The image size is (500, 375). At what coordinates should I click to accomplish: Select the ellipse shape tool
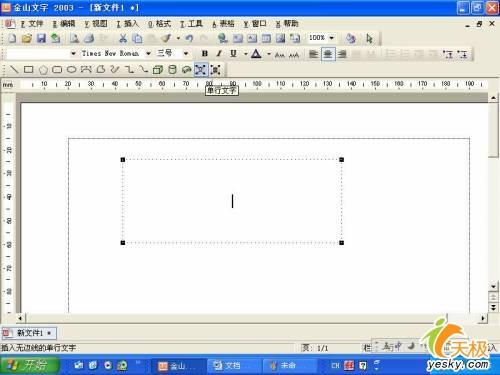coord(71,70)
